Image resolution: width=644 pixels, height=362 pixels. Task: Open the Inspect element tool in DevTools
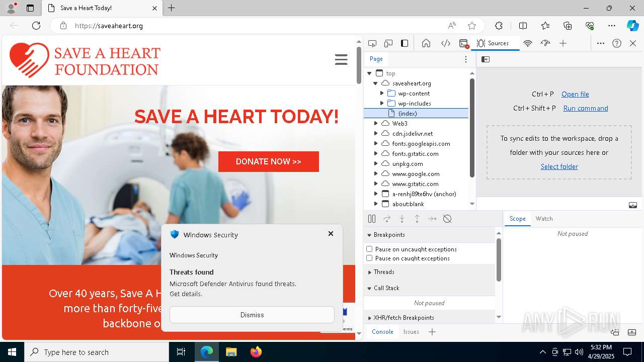click(x=372, y=43)
